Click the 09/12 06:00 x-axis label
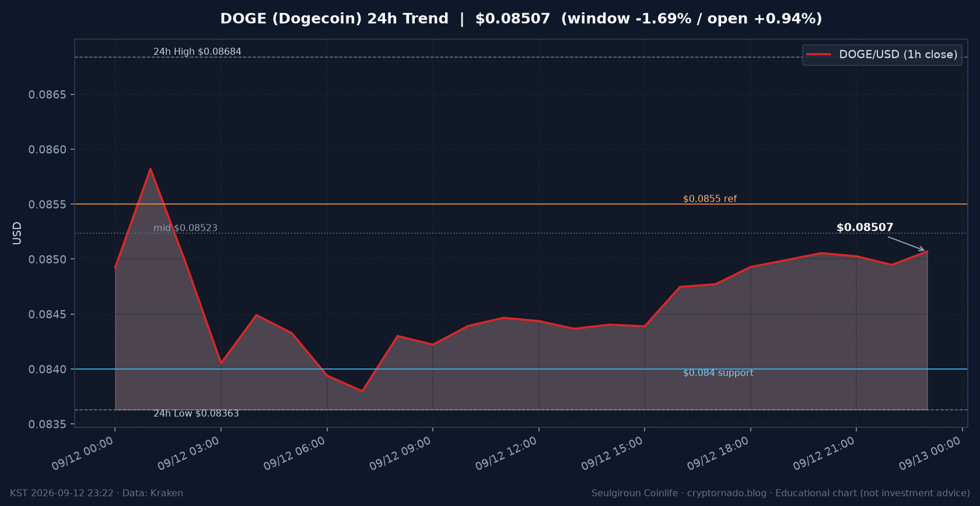The image size is (980, 506). pyautogui.click(x=295, y=454)
